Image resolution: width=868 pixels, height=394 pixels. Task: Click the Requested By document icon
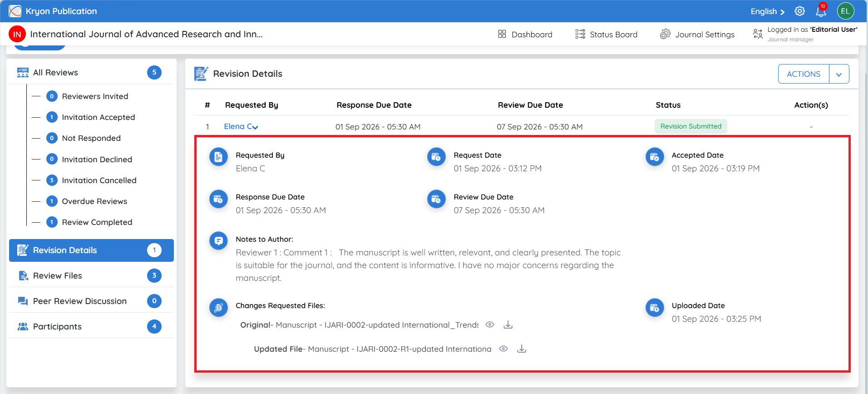pyautogui.click(x=218, y=157)
